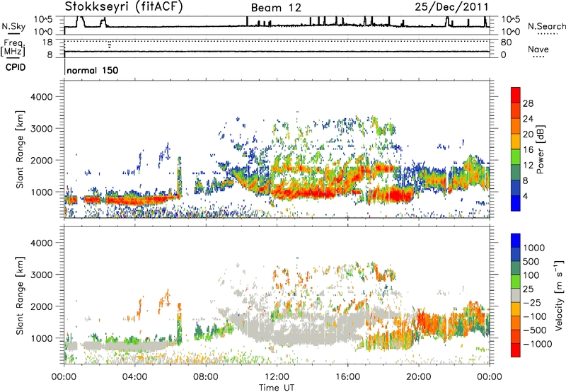The width and height of the screenshot is (566, 392).
Task: Click the -25 tick on velocity colorbar
Action: (x=532, y=302)
